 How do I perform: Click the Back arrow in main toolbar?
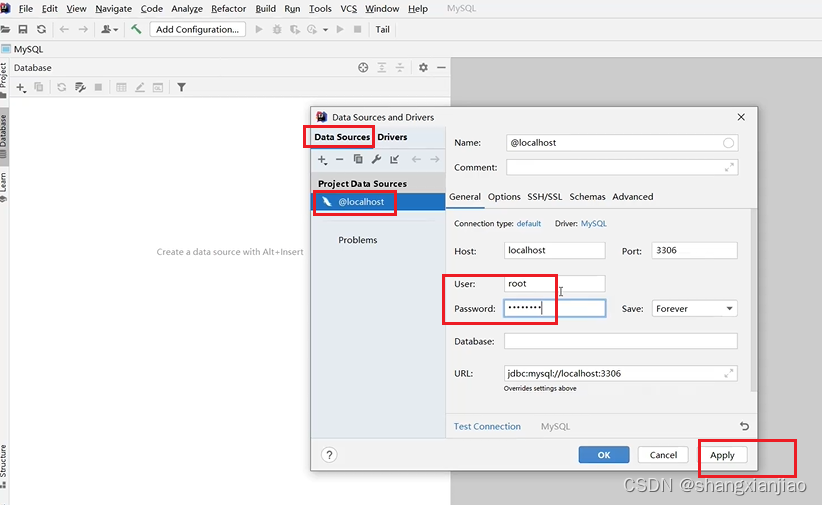tap(64, 29)
